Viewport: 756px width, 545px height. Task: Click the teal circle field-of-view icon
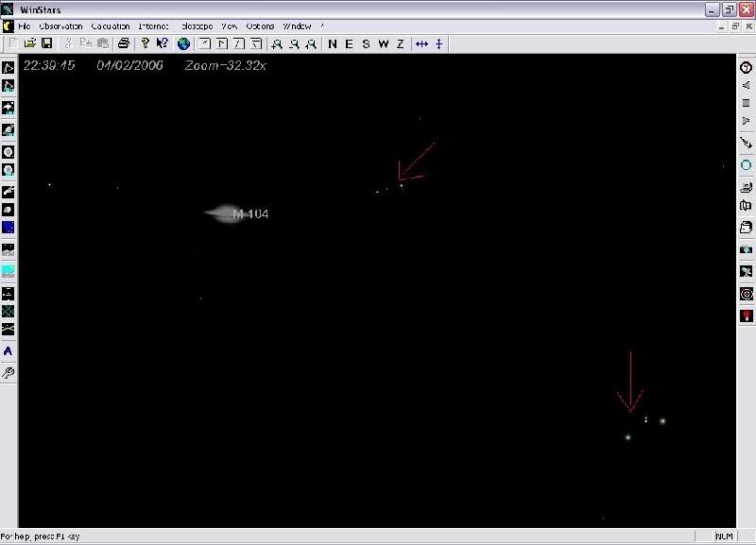click(747, 165)
